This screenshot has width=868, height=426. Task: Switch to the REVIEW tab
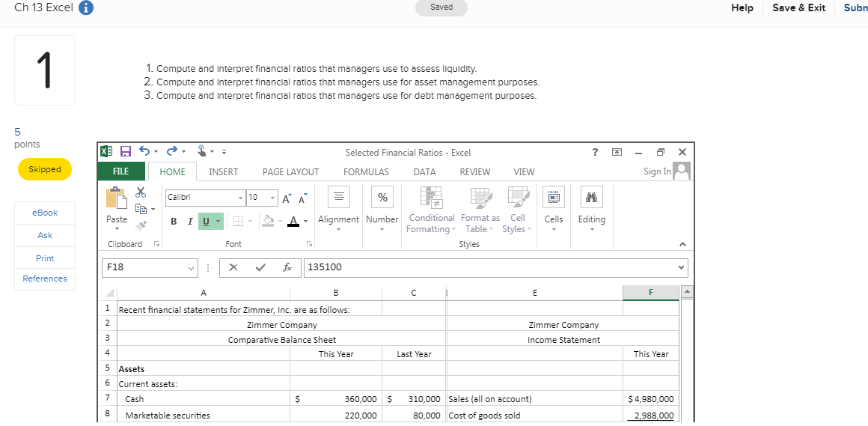(475, 171)
